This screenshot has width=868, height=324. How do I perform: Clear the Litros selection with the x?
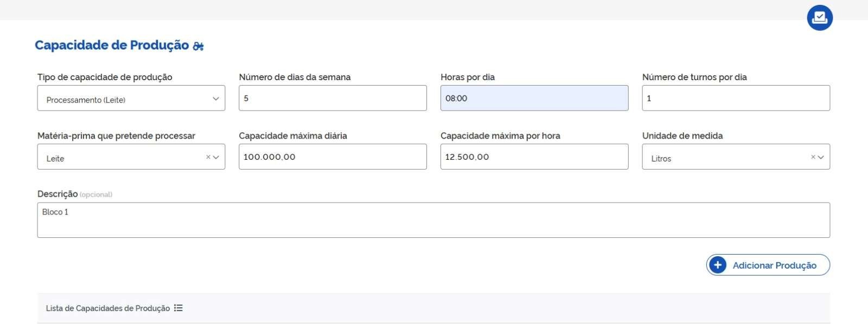click(813, 157)
